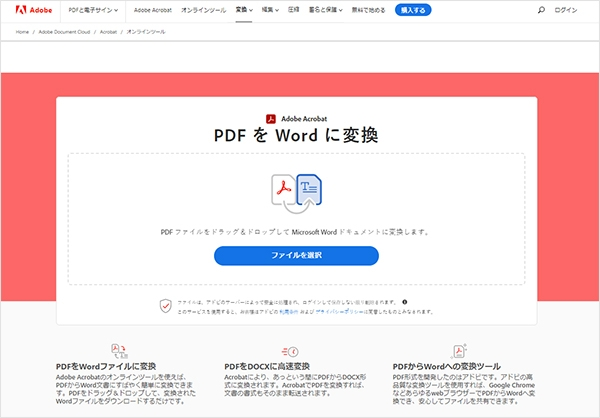Click the 購入する button
The height and width of the screenshot is (418, 600).
[413, 10]
